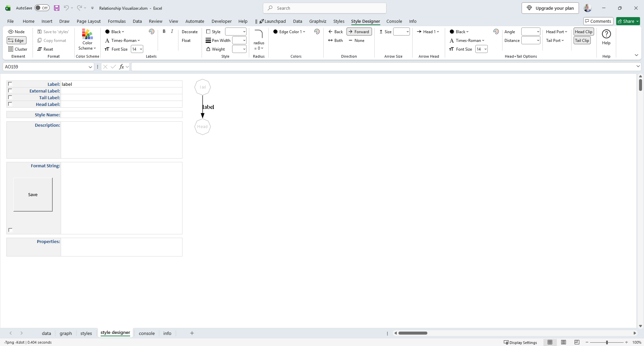Screen dimensions: 644x346
Task: Click the radius corner icon
Action: pyautogui.click(x=259, y=34)
